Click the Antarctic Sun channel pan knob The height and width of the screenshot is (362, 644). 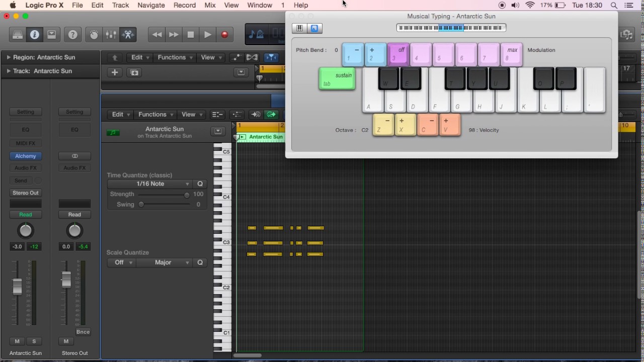coord(26,231)
